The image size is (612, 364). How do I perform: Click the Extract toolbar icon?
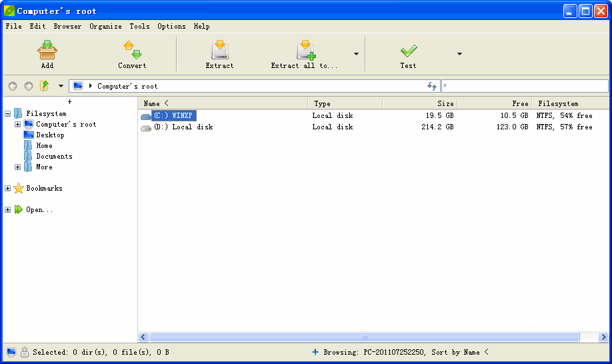pyautogui.click(x=219, y=50)
